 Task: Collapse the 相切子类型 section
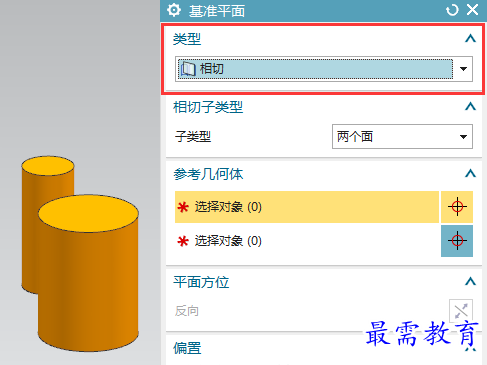470,107
